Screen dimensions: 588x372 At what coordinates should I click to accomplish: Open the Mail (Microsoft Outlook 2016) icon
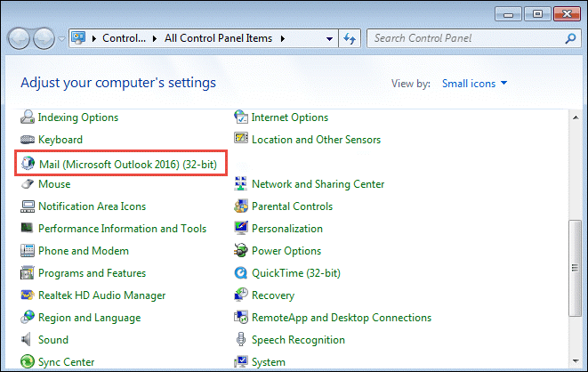coord(28,164)
